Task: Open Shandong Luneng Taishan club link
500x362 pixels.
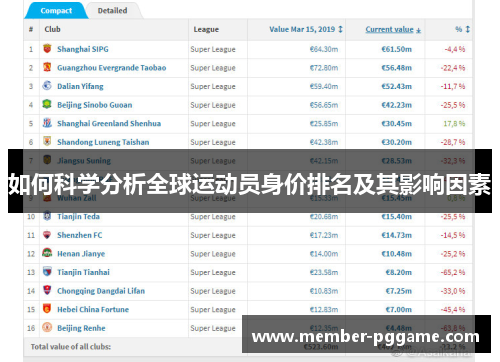Action: click(103, 142)
